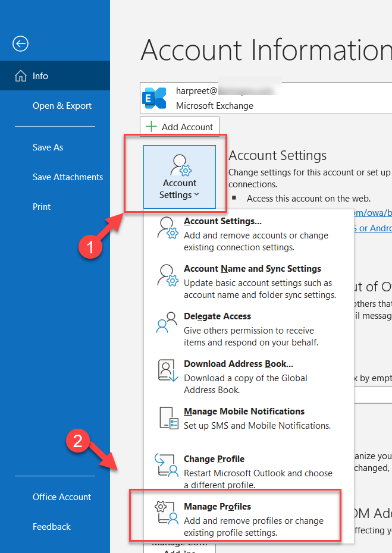Select Save As in the sidebar
392x553 pixels.
(x=48, y=147)
